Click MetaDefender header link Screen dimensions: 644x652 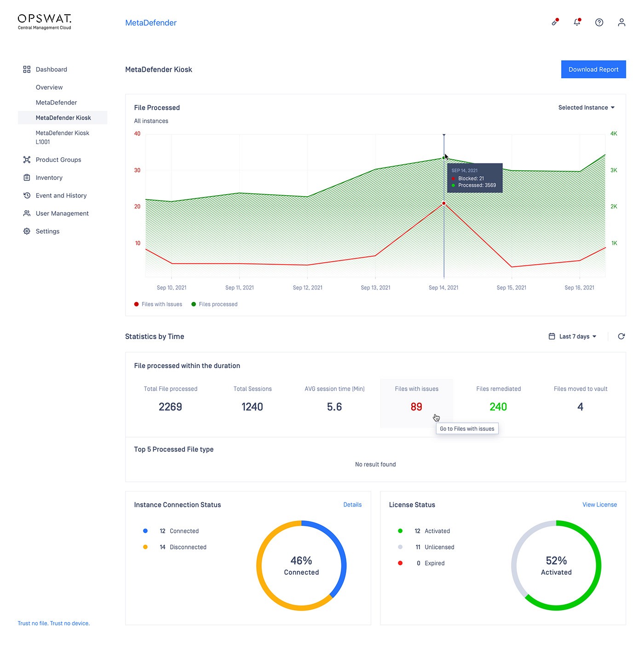coord(151,23)
